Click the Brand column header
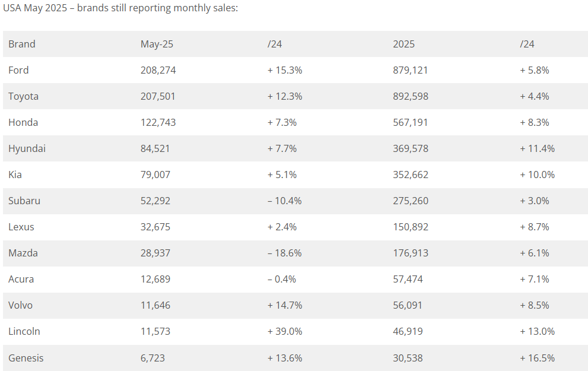Image resolution: width=588 pixels, height=371 pixels. (x=22, y=44)
